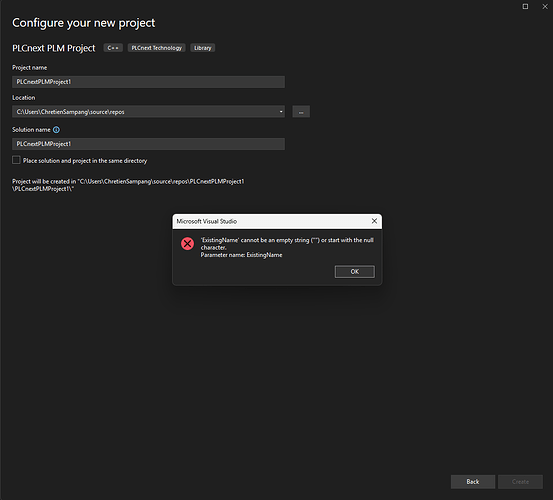Focus the Project name input field
Screen dimensions: 553x500
tap(148, 82)
